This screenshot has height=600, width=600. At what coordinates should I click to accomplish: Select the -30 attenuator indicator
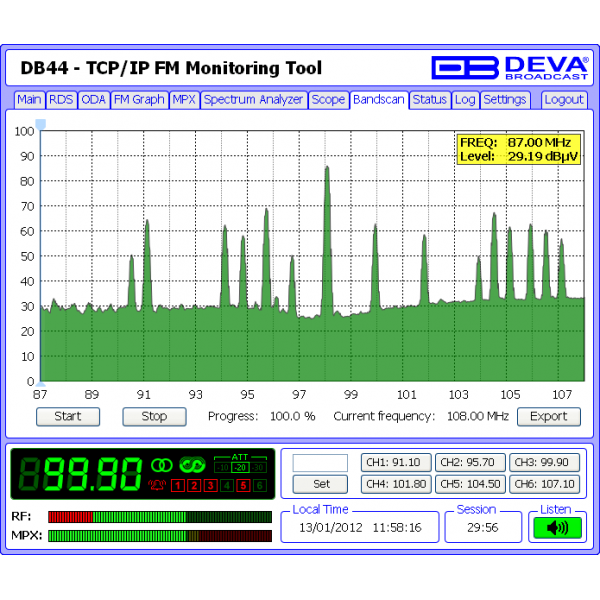[258, 468]
